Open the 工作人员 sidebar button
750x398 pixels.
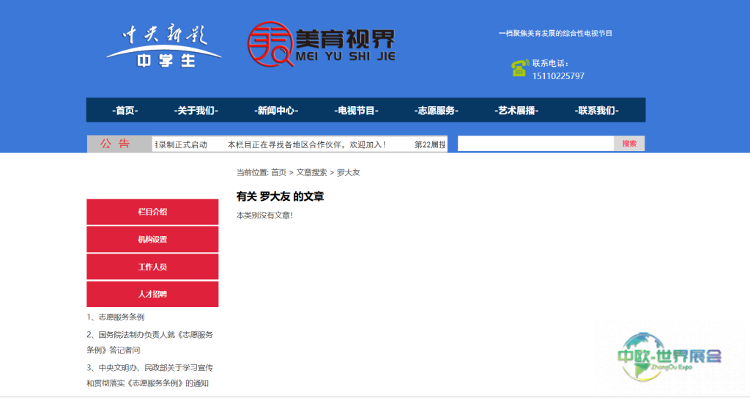click(x=153, y=266)
